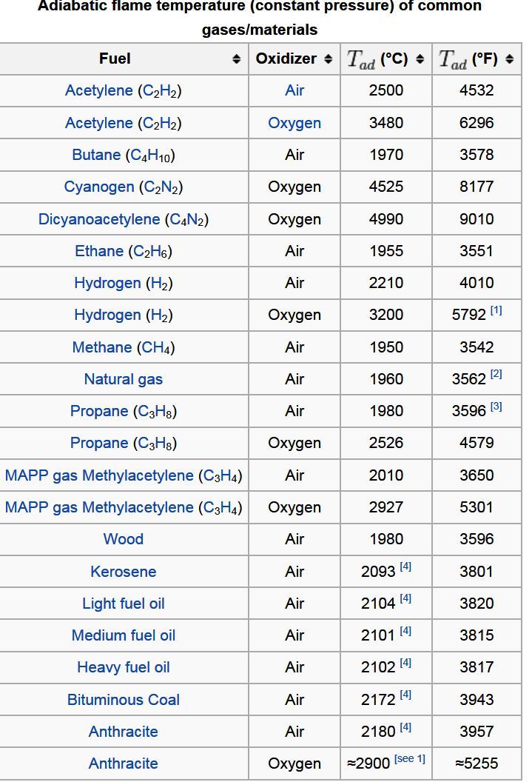Sort table by Fuel column arrows
The width and height of the screenshot is (532, 782).
(236, 59)
